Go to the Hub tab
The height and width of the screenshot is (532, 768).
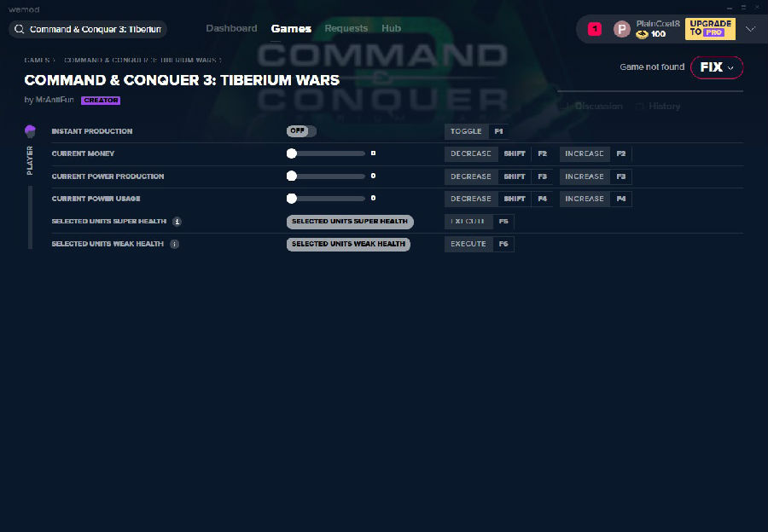point(391,28)
